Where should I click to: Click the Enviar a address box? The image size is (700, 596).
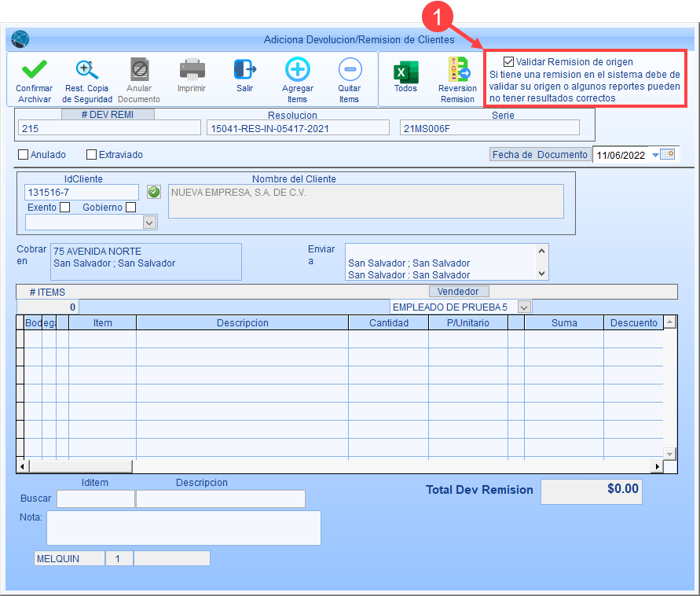point(441,262)
